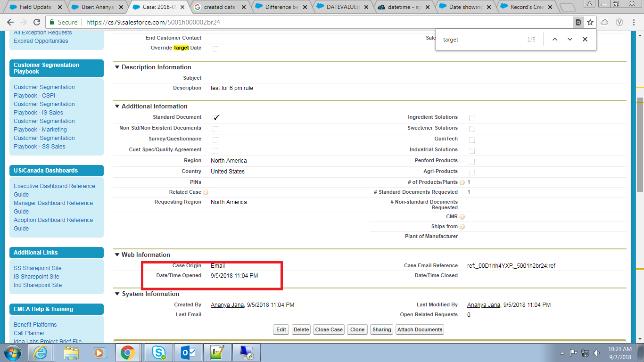Check the Survey/Questionnaire checkbox
The image size is (644, 362).
coord(215,140)
